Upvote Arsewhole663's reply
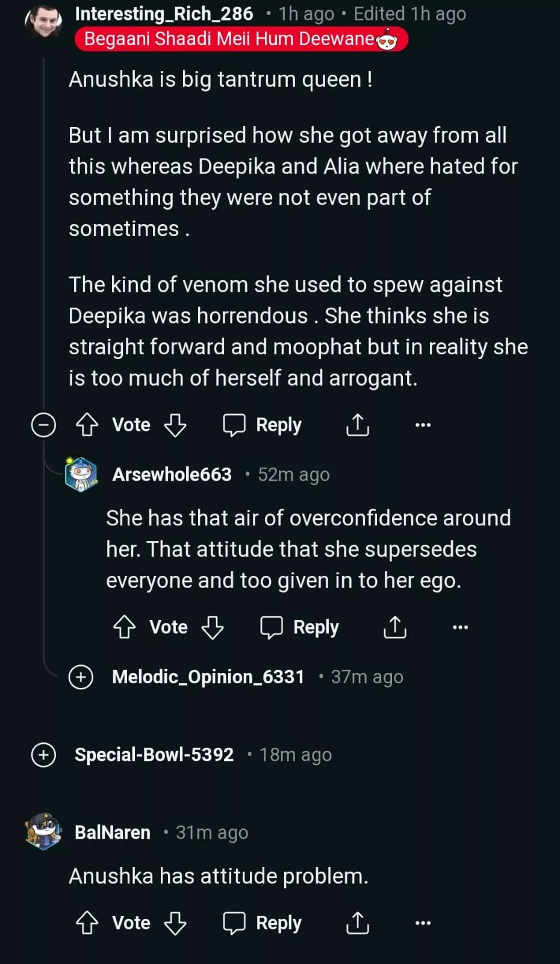Screen dimensions: 560x964 pos(125,627)
